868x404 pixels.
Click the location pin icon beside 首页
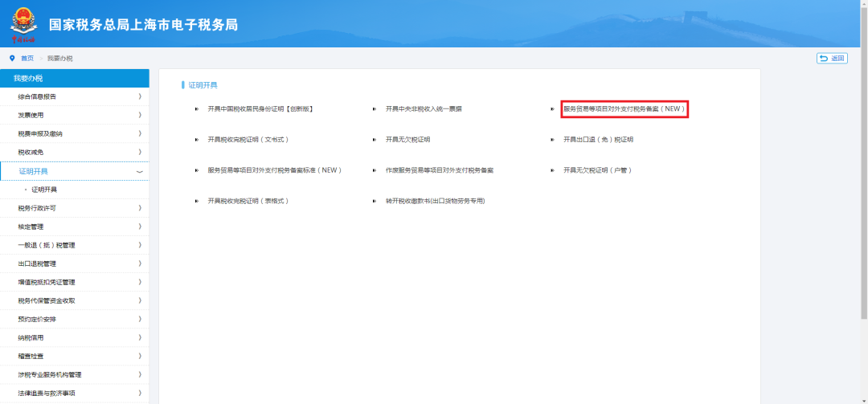point(12,58)
